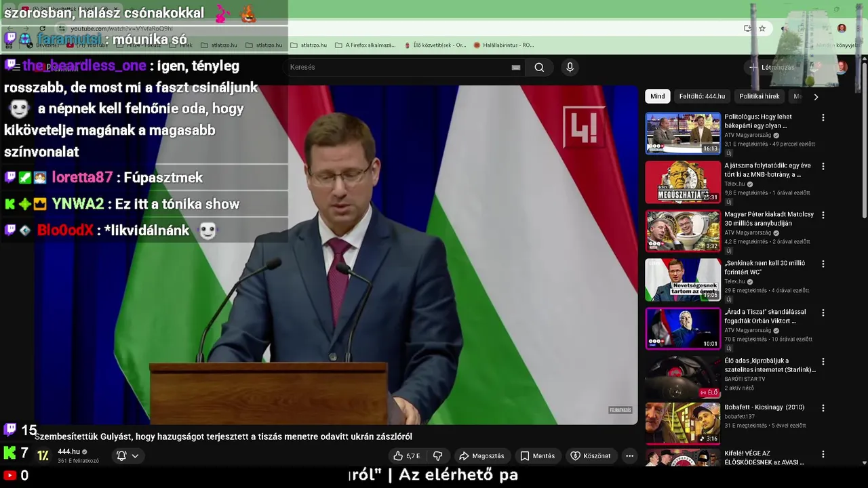Screen dimensions: 868x488
Task: Click username YNWA2 in chat overlay
Action: (78, 204)
